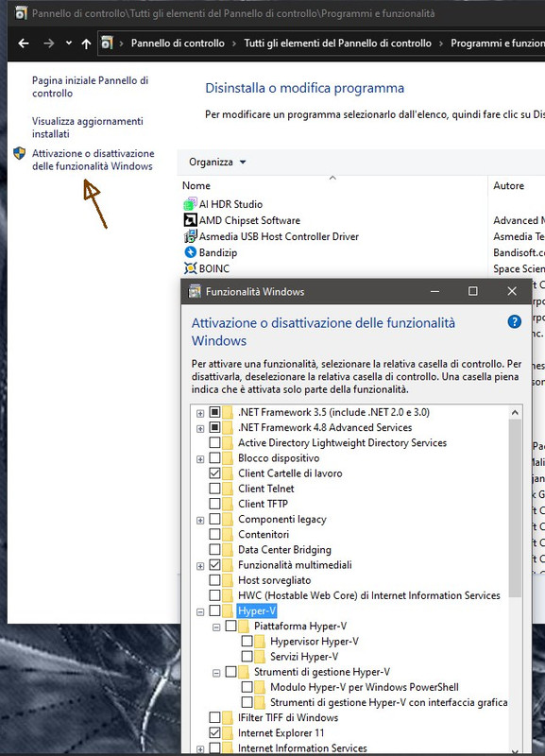Open 'Attivazione o disattivazione delle funzionalità Windows' link
This screenshot has width=545, height=756.
point(93,160)
